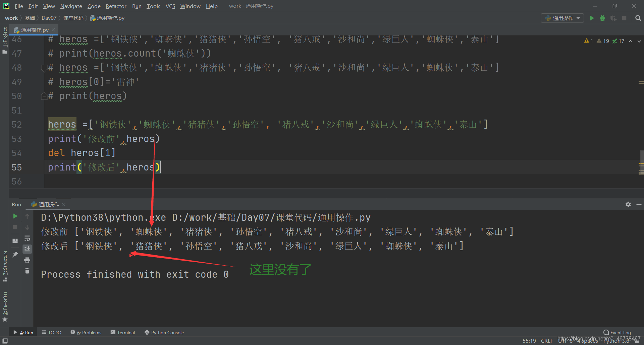
Task: Click the tool window quick-access icon in status bar
Action: click(x=5, y=341)
